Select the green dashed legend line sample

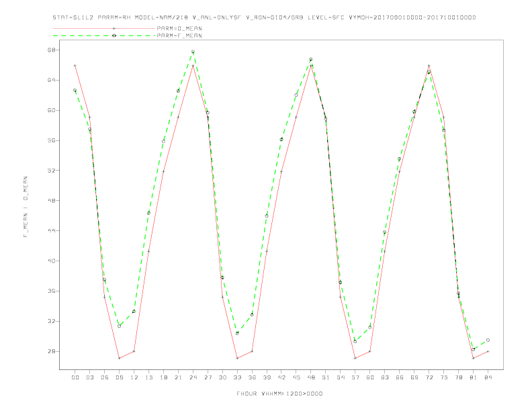pos(104,36)
